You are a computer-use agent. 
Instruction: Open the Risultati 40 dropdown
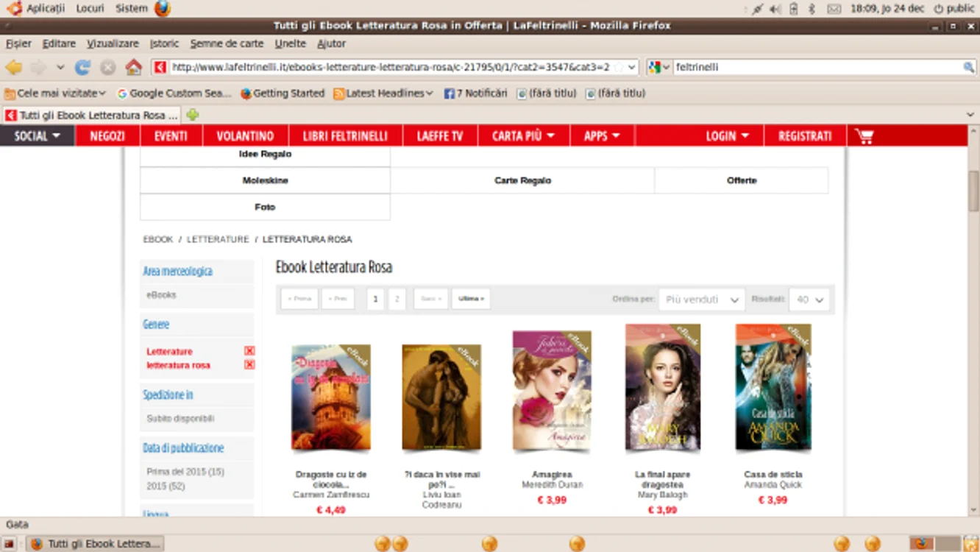809,300
